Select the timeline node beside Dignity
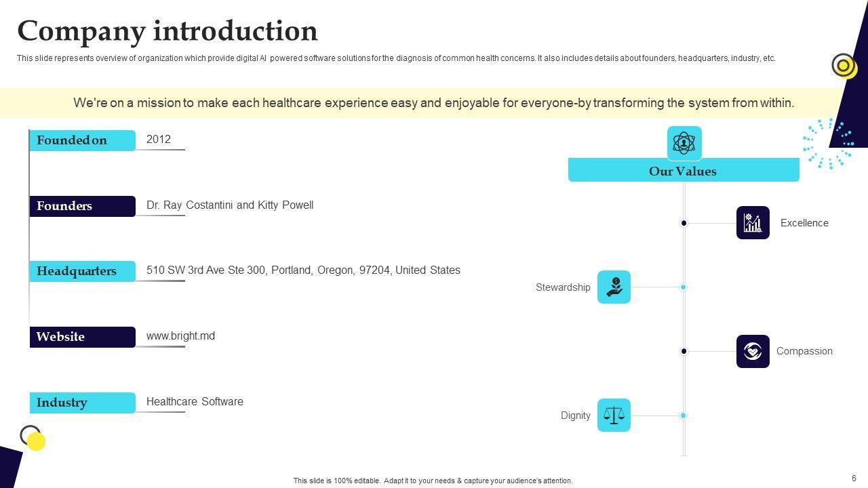Image resolution: width=868 pixels, height=488 pixels. tap(684, 415)
